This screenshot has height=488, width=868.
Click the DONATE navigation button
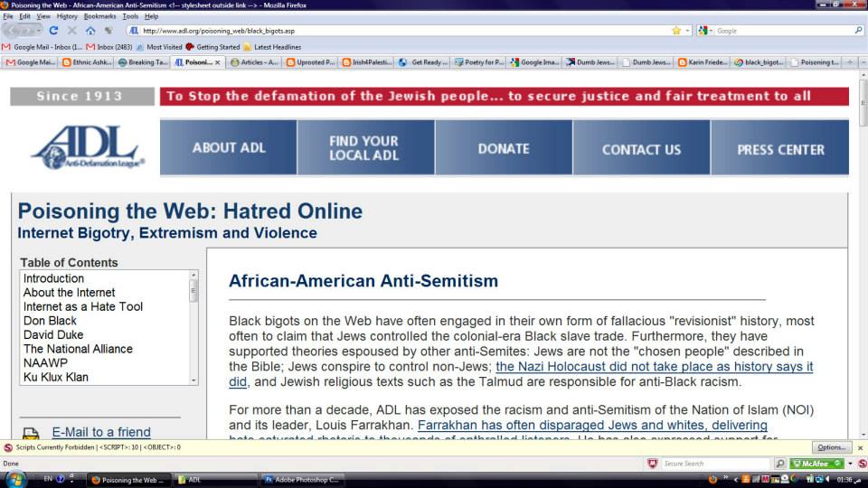pos(504,148)
